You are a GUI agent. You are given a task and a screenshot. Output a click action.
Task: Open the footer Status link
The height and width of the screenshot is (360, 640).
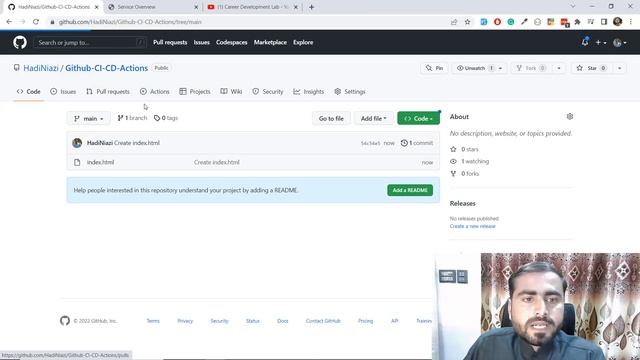click(x=253, y=321)
